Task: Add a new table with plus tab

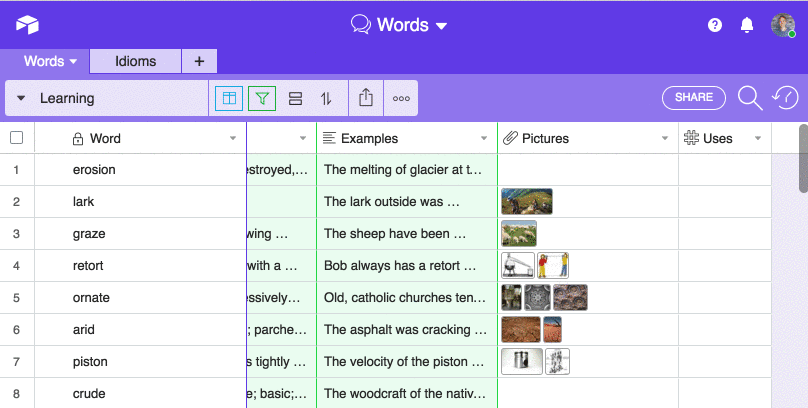Action: coord(199,61)
